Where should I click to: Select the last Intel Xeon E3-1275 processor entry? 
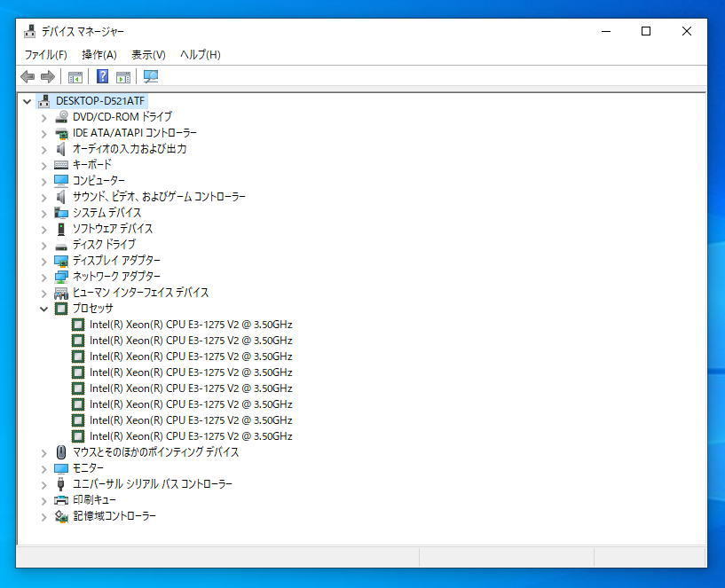pyautogui.click(x=191, y=436)
